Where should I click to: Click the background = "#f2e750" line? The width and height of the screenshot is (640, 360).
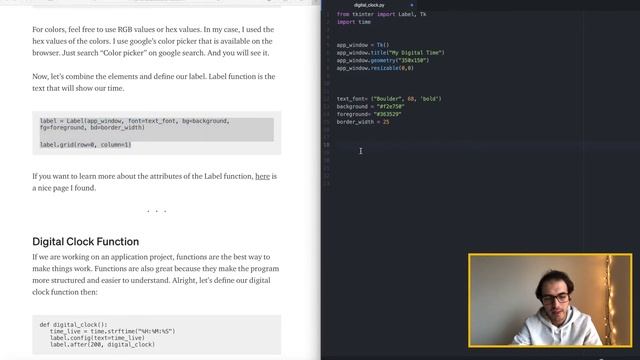[x=370, y=107]
